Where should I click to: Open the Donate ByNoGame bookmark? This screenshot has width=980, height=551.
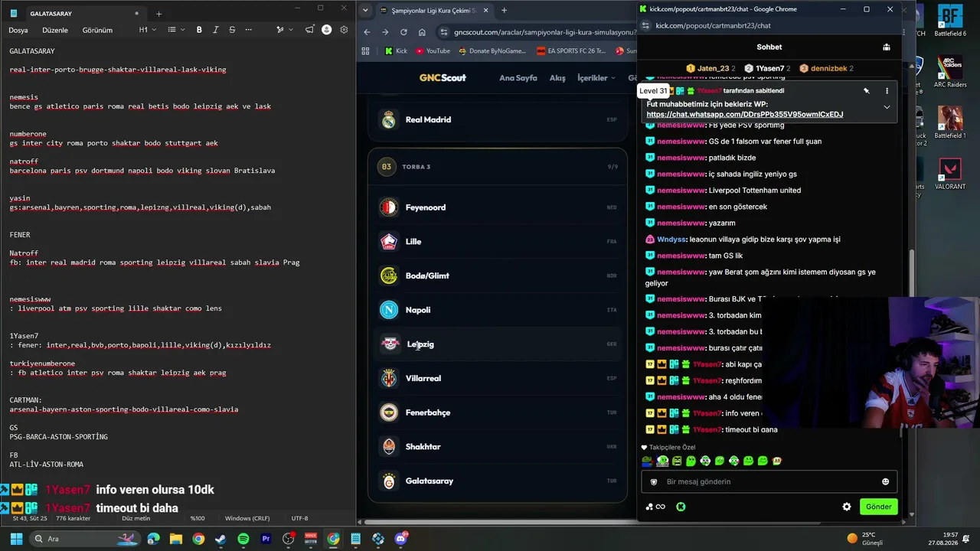[492, 51]
